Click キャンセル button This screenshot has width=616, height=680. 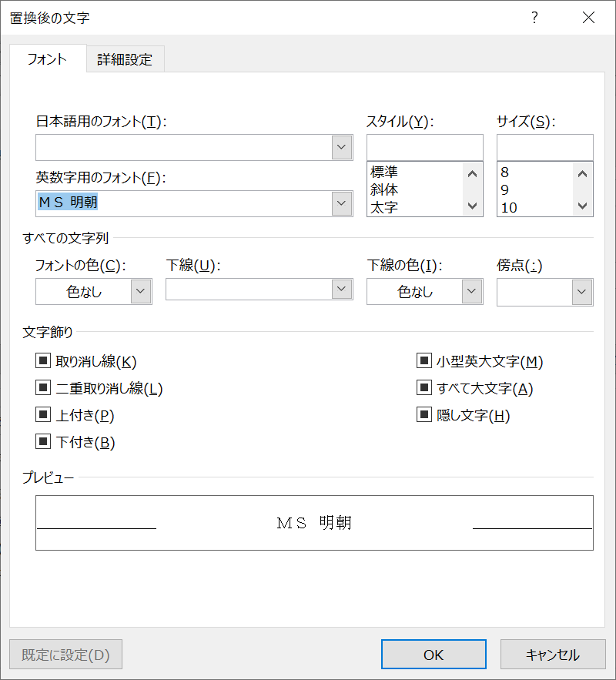[x=553, y=655]
